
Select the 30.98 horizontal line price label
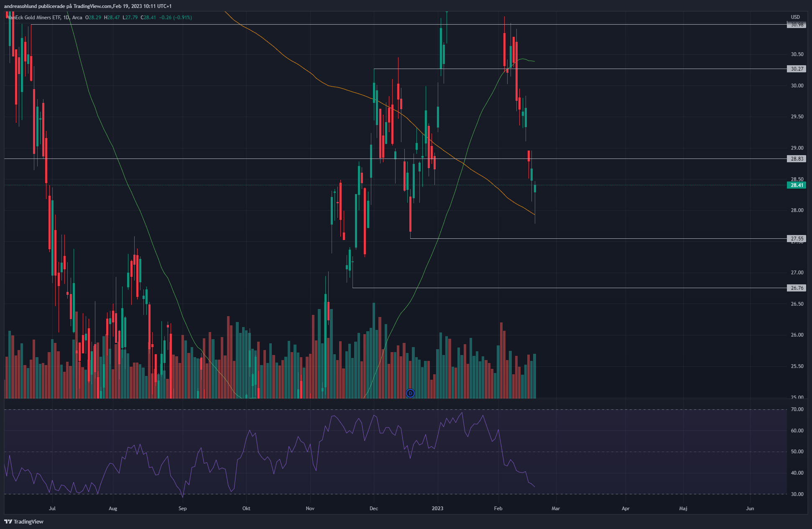point(796,25)
